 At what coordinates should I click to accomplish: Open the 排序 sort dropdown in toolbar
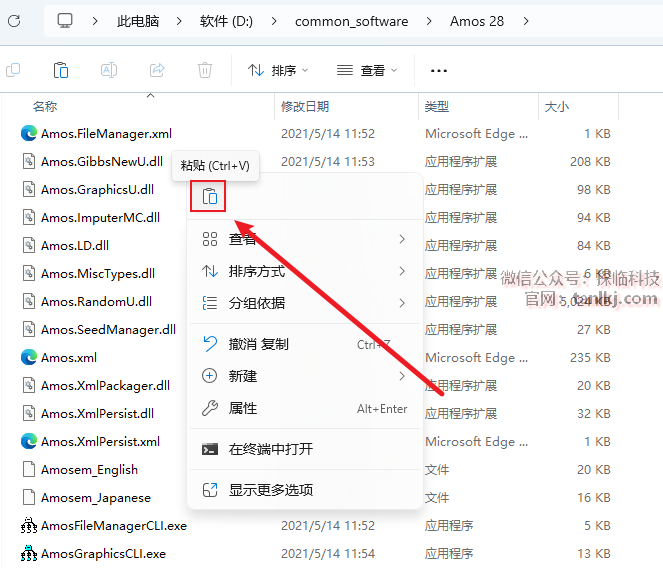[278, 70]
